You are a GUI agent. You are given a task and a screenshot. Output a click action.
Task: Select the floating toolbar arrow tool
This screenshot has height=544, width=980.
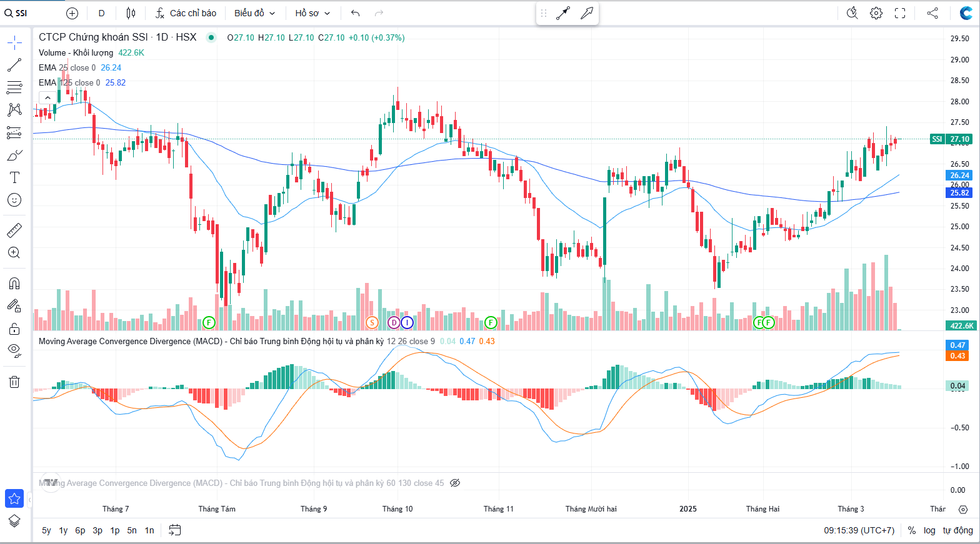[586, 13]
